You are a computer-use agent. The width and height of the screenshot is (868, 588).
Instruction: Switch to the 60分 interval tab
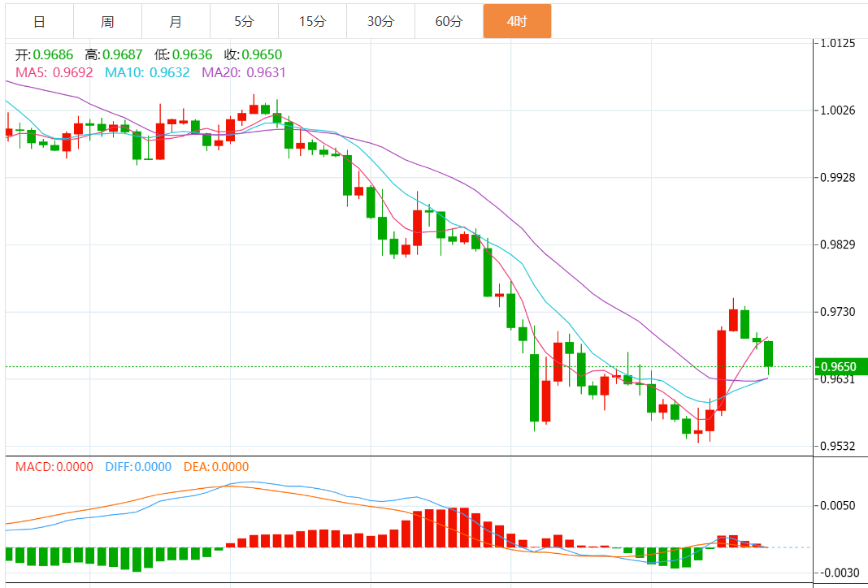449,22
